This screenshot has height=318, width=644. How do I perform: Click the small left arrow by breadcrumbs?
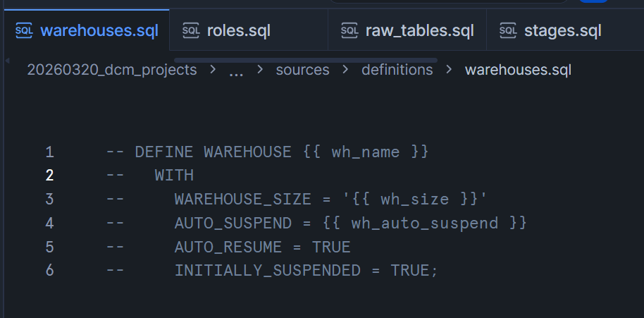(7, 61)
